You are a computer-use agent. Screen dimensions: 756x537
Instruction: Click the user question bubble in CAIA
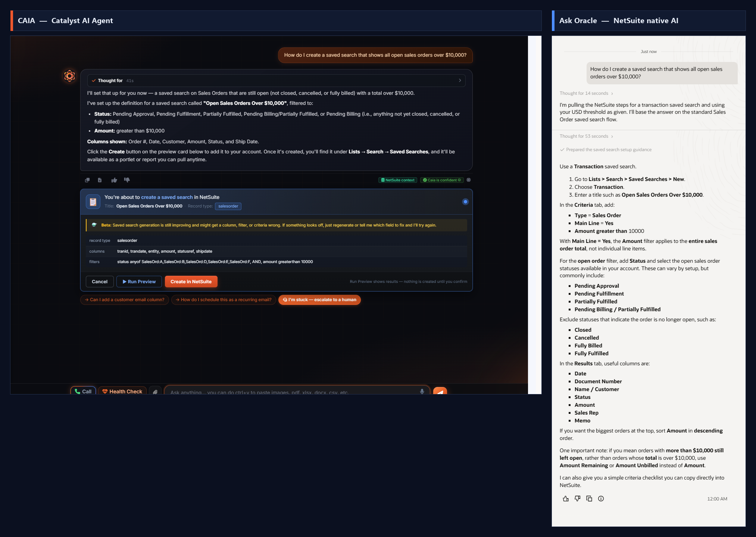tap(375, 55)
